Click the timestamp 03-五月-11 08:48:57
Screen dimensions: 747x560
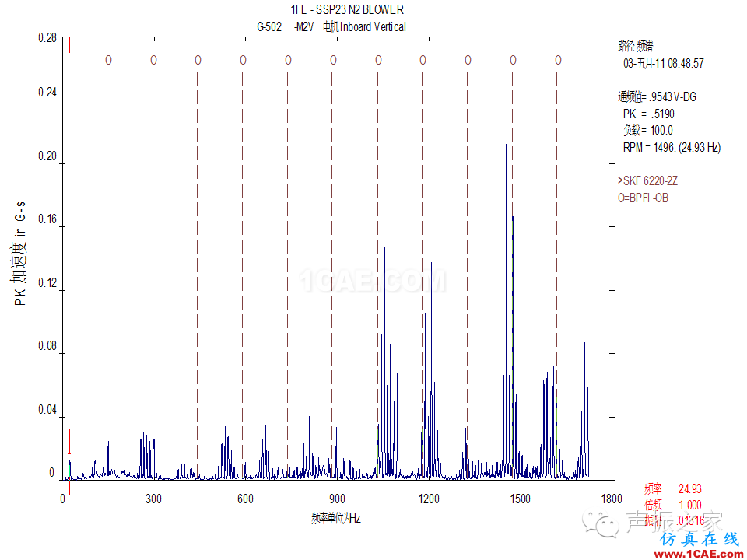point(664,63)
